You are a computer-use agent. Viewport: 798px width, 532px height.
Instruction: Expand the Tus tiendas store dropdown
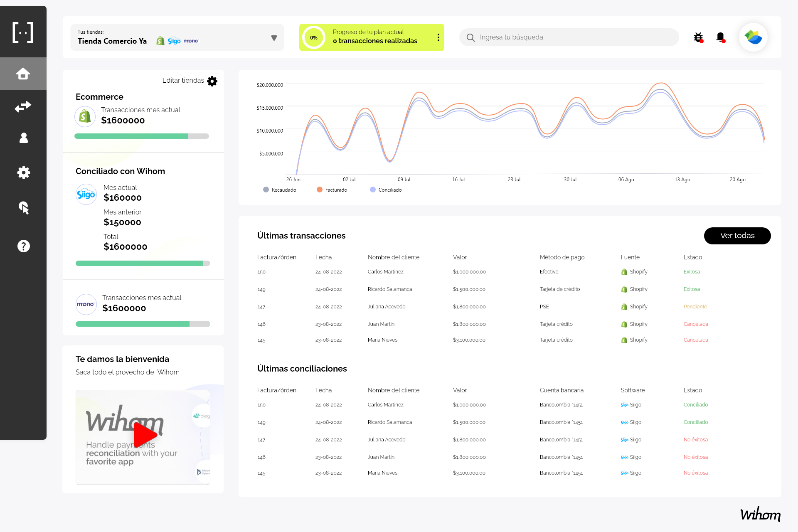point(274,38)
